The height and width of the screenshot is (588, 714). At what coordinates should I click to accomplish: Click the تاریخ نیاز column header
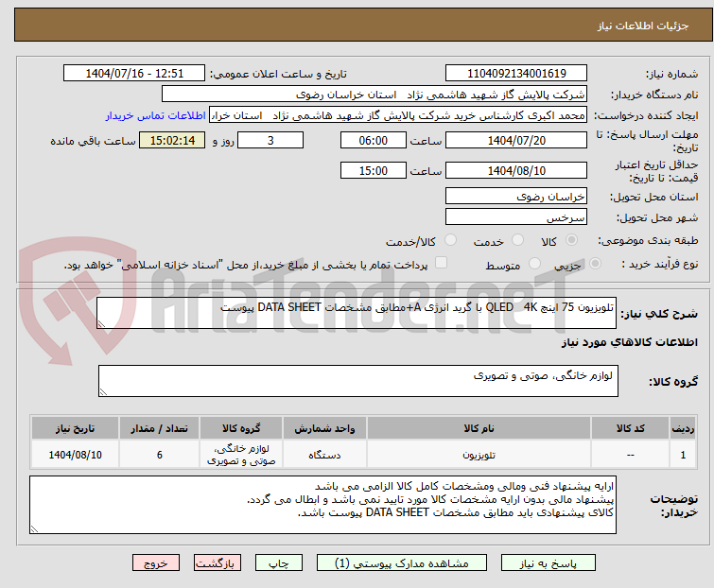[75, 428]
